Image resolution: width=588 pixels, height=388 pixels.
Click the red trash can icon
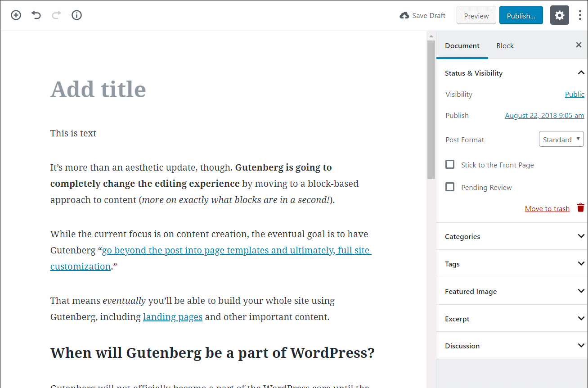[x=580, y=208]
